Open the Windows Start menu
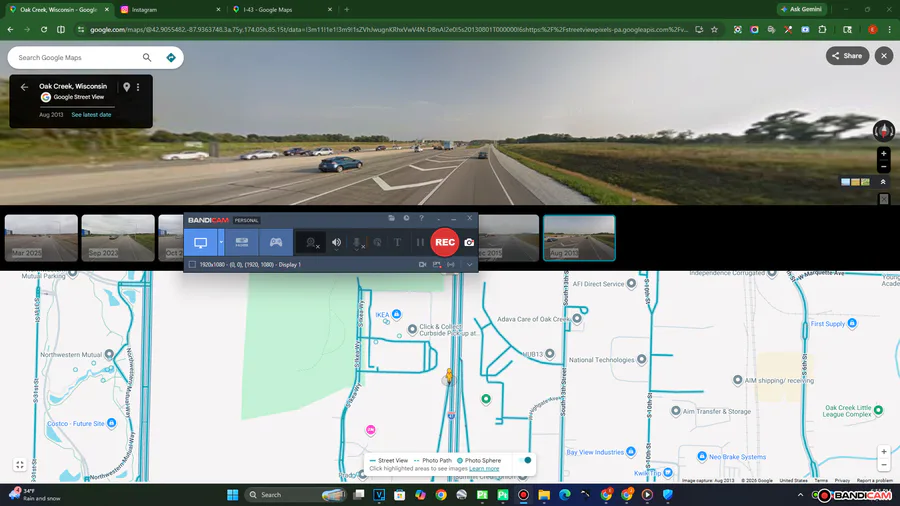This screenshot has width=900, height=506. pos(232,495)
